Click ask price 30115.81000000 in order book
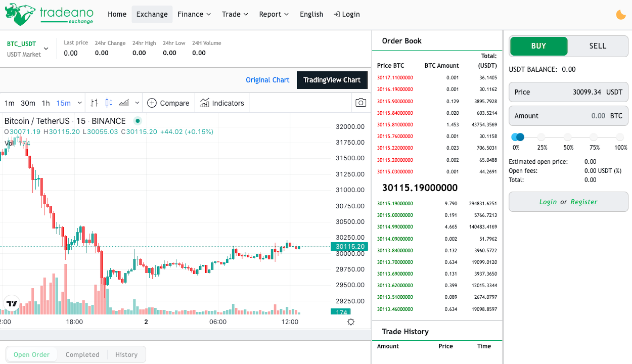The height and width of the screenshot is (364, 632). pos(395,124)
